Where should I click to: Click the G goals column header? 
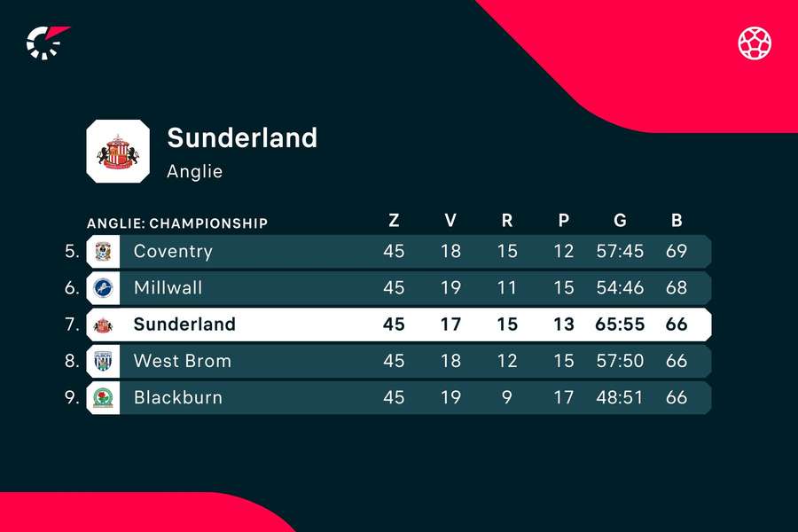(620, 222)
